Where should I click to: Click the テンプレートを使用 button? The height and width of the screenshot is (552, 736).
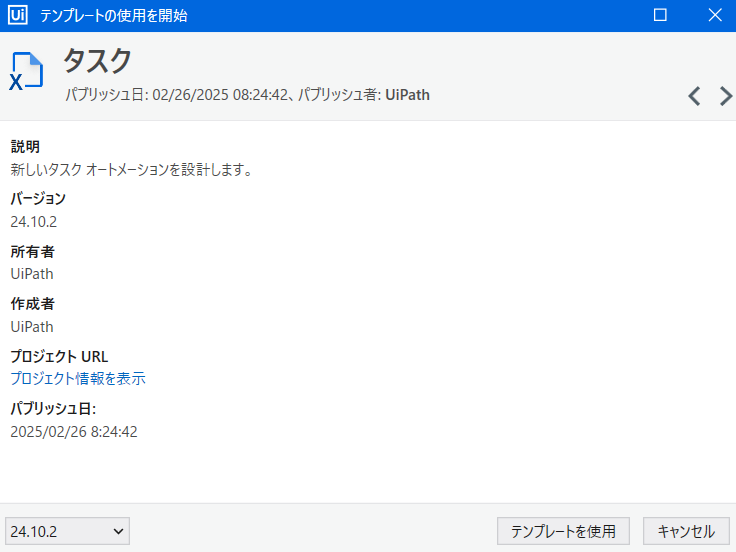coord(563,531)
